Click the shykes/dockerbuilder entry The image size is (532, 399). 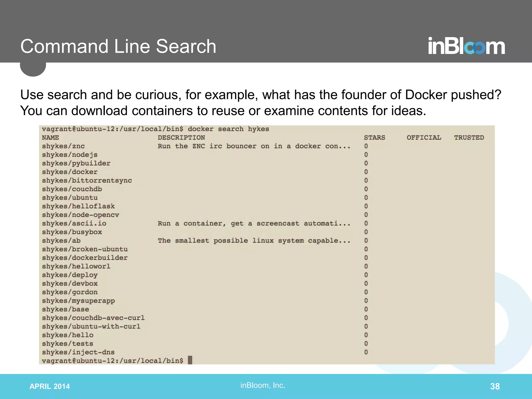[x=85, y=258]
